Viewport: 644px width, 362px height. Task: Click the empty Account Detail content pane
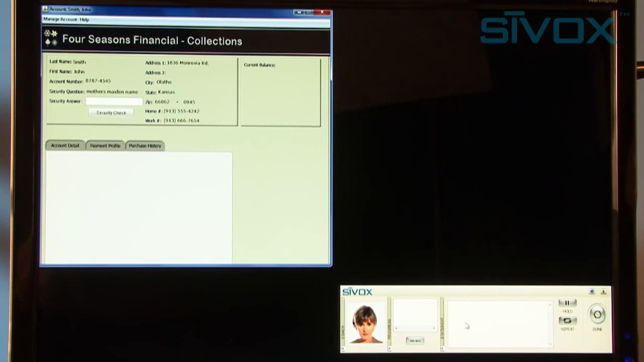(x=139, y=208)
